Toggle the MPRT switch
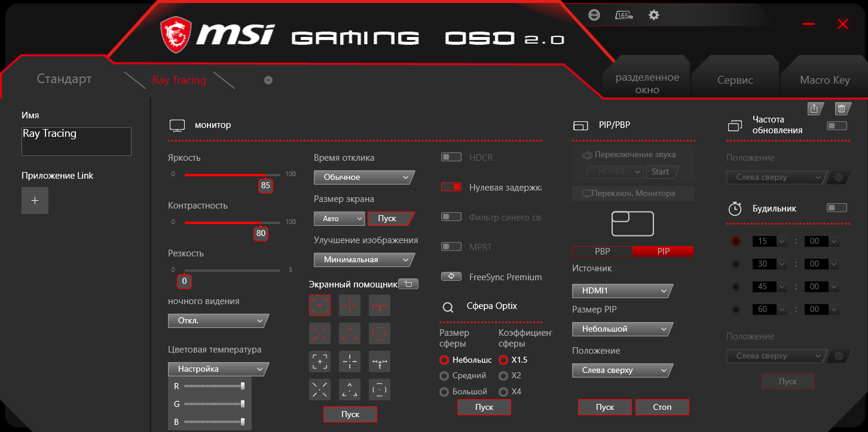Screen dimensions: 868x432 coord(451,247)
